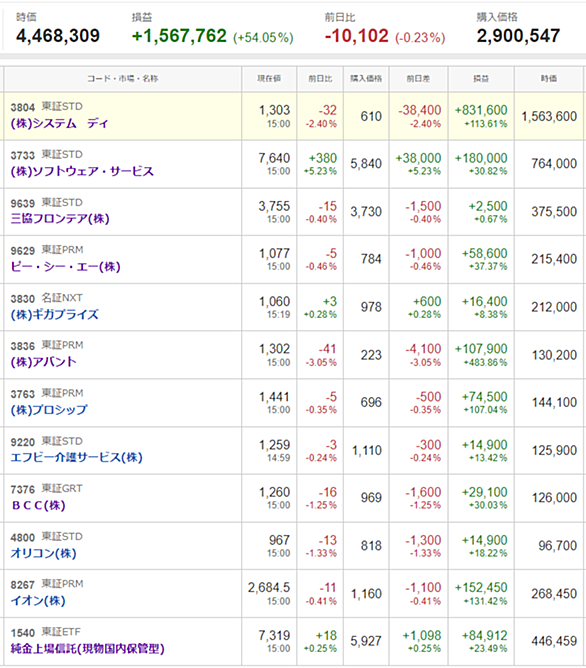Sort by the 購入価格 column header
This screenshot has height=668, width=586.
(x=366, y=78)
